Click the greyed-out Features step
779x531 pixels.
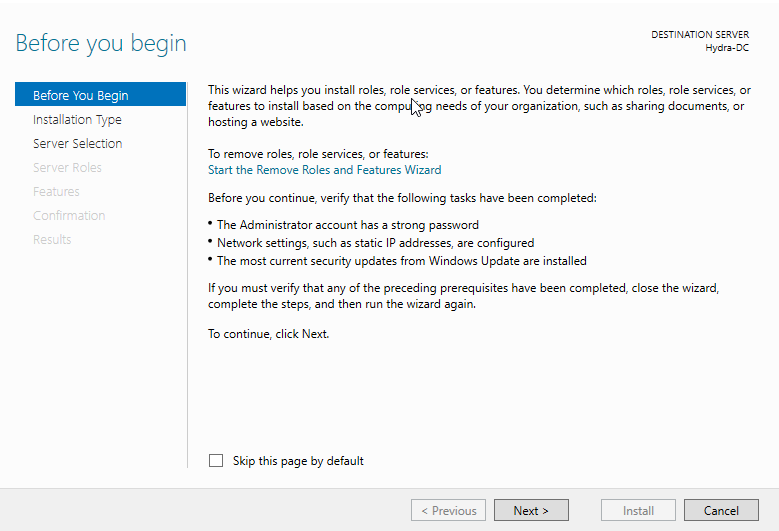pyautogui.click(x=56, y=191)
